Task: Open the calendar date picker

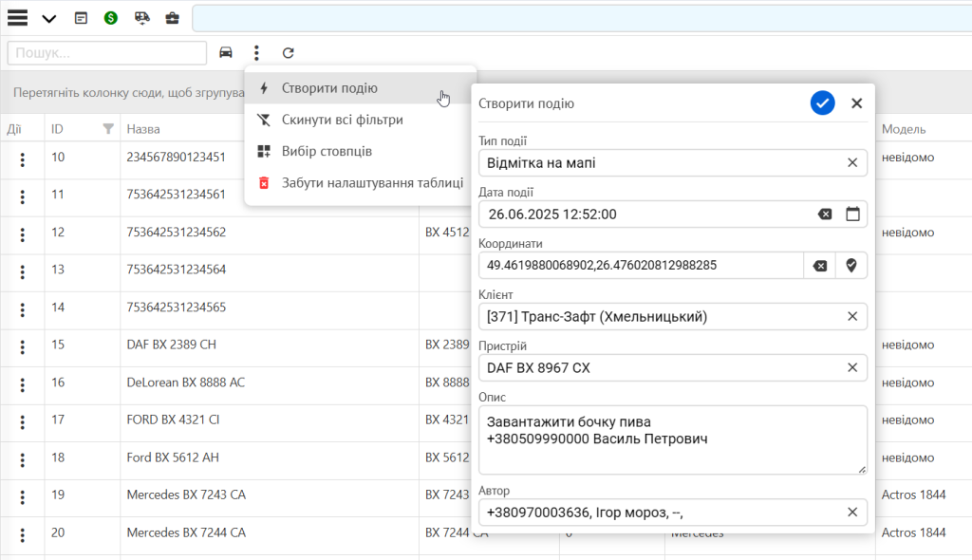Action: (853, 214)
